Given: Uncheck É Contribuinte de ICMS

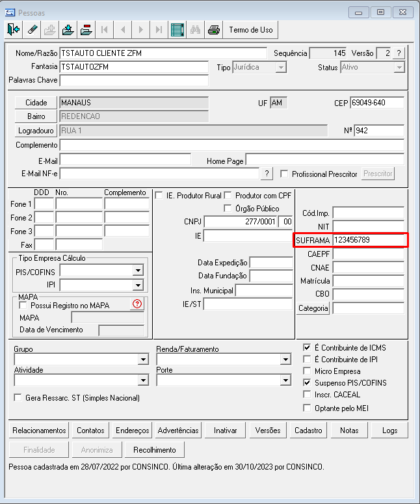Looking at the screenshot, I should pos(308,347).
